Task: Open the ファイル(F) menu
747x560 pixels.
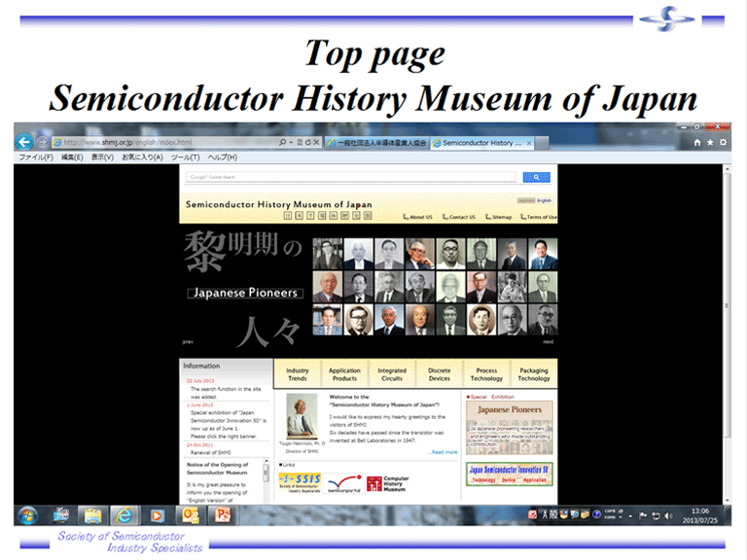Action: [x=36, y=157]
